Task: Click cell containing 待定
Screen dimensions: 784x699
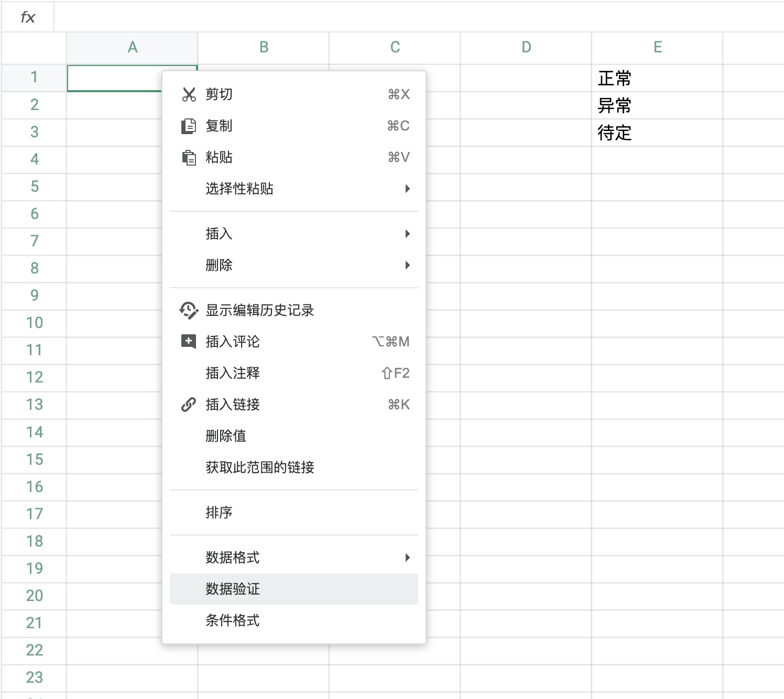Action: tap(657, 133)
